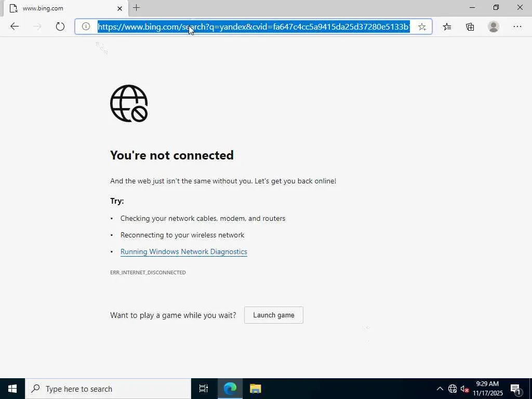
Task: Go back to the previous page
Action: pyautogui.click(x=14, y=26)
